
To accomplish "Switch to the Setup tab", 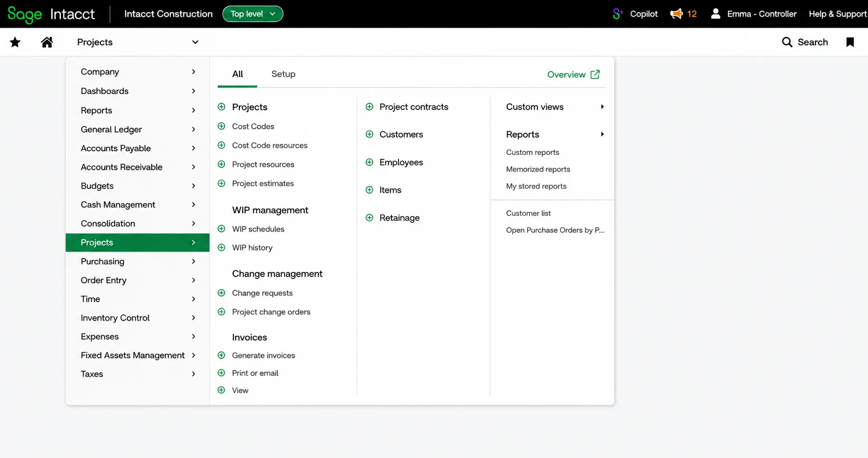I will point(283,74).
